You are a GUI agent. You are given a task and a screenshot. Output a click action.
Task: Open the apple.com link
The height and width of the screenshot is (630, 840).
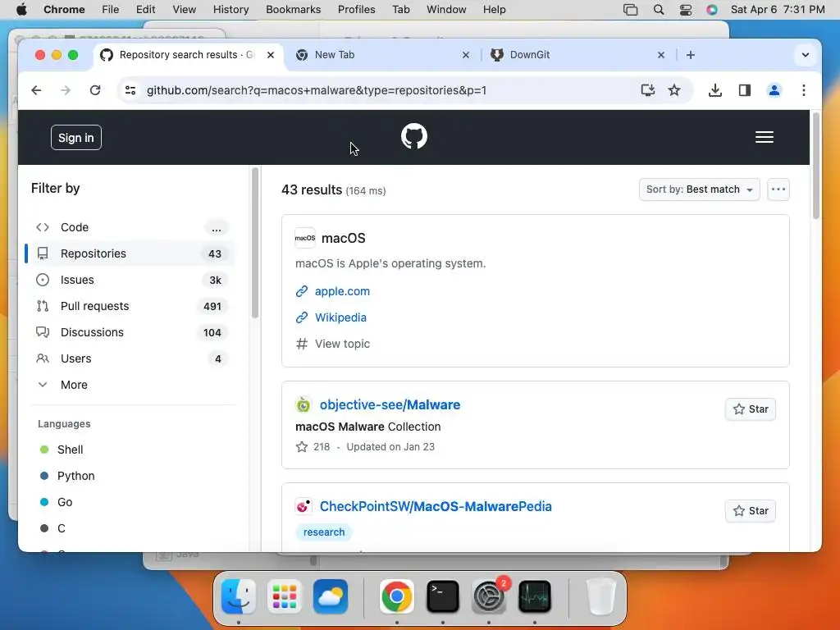point(342,291)
